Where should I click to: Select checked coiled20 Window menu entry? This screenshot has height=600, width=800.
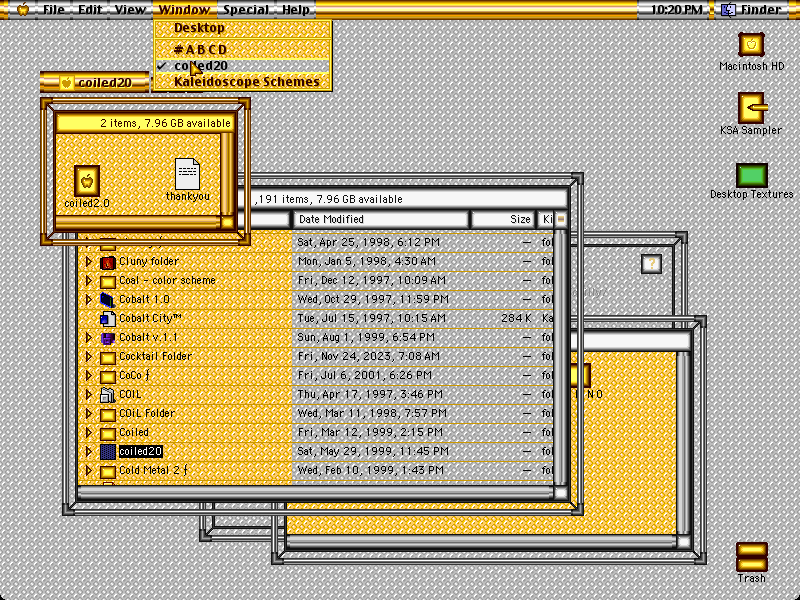(243, 66)
